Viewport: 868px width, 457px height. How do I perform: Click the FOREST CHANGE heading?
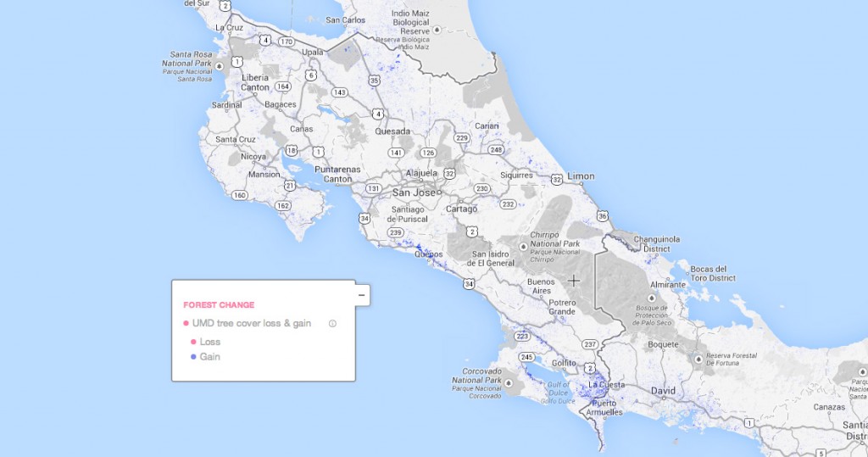pos(218,304)
